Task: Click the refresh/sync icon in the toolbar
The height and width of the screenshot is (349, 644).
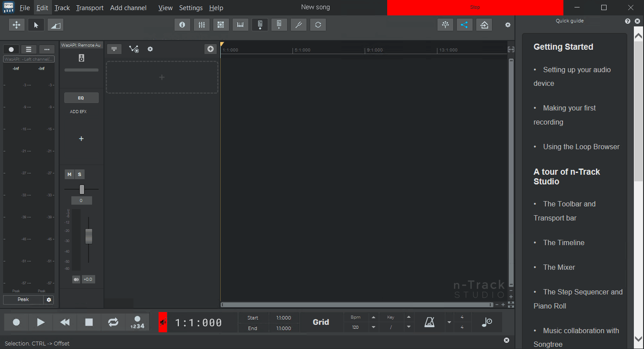Action: pos(318,25)
